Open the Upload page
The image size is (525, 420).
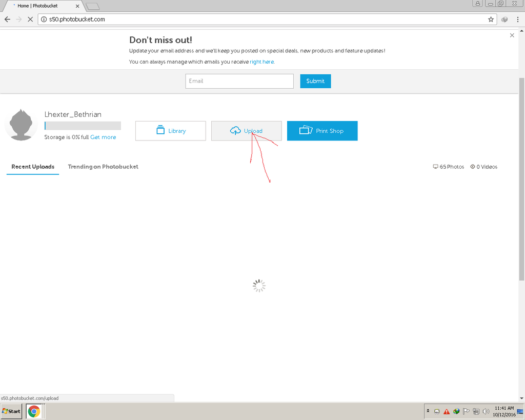[246, 131]
